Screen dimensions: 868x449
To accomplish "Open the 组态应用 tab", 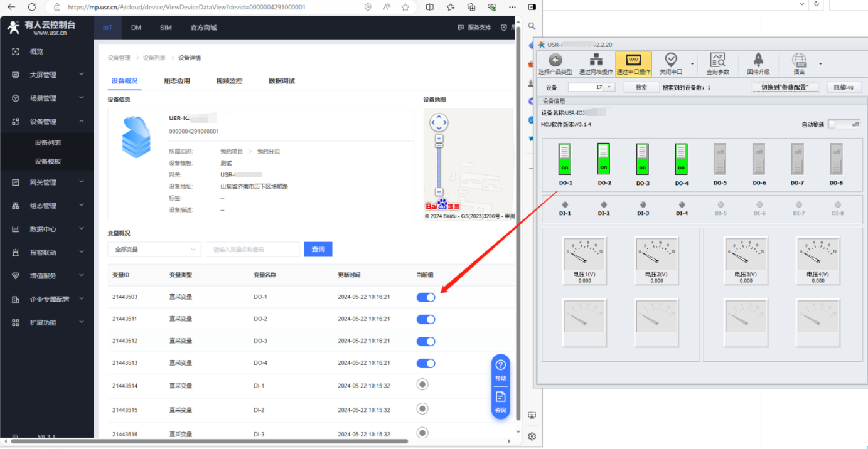I will (x=177, y=81).
